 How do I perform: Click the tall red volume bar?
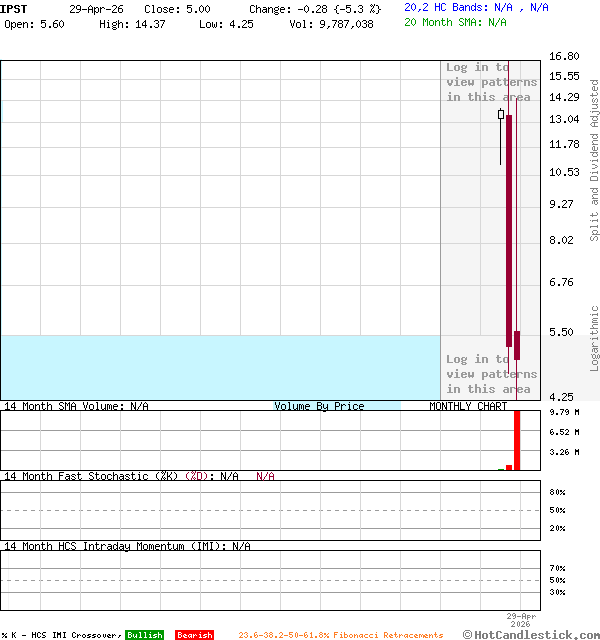point(517,440)
